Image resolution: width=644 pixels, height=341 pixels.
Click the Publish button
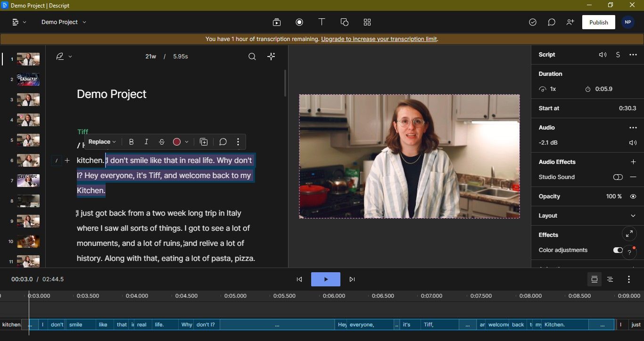[598, 22]
